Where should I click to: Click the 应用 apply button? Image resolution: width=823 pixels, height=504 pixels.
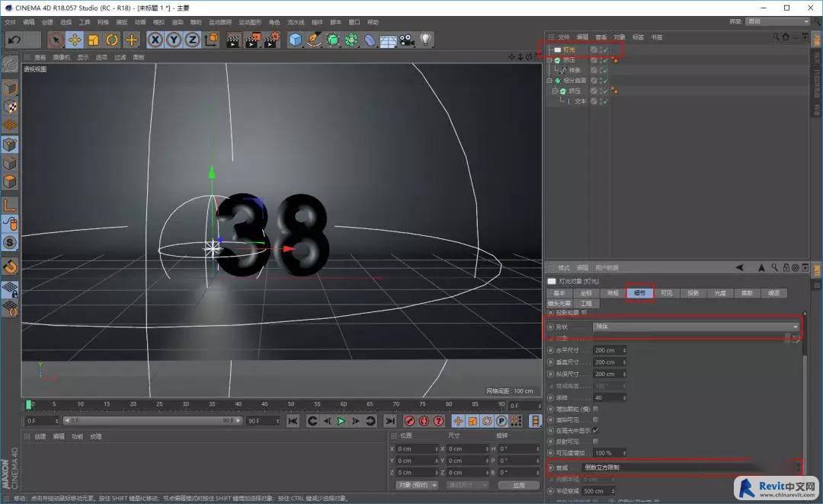[519, 485]
